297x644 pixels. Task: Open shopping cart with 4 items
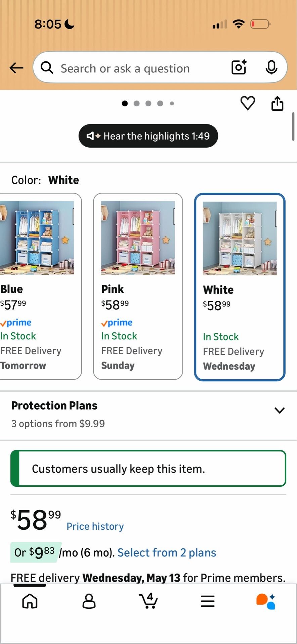(148, 600)
